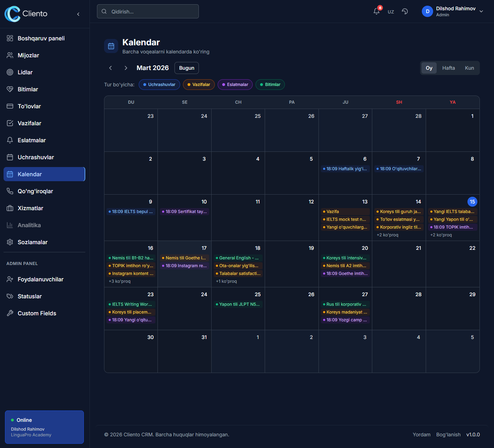Click the Lidlar target icon

[10, 72]
